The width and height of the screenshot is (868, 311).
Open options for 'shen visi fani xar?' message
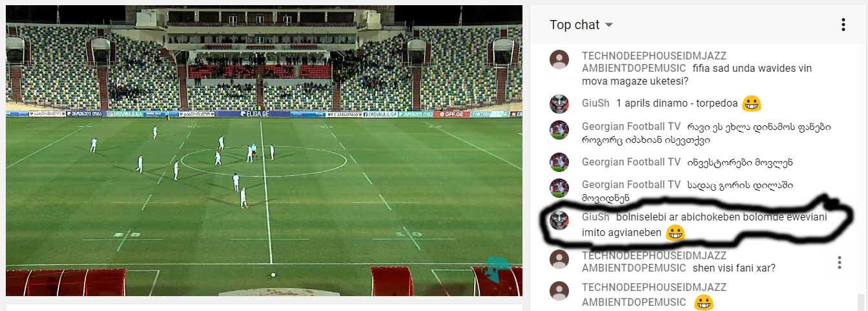click(x=839, y=262)
